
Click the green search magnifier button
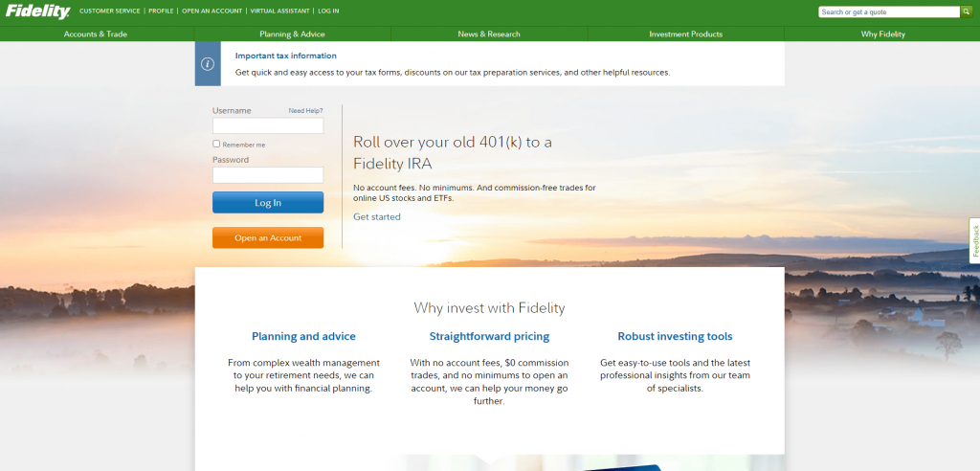[967, 11]
